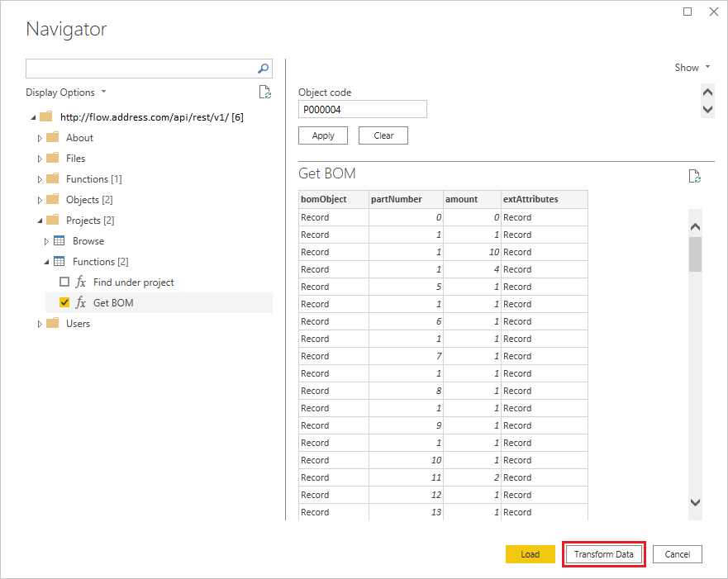Click the refresh icon beside Display Options
This screenshot has width=728, height=579.
click(264, 92)
